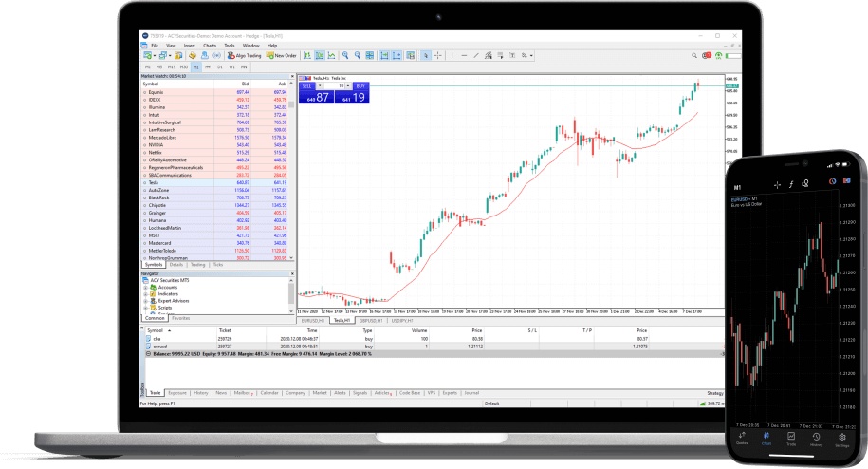Switch to EURUSD,H1 chart tab
The image size is (868, 469).
312,321
